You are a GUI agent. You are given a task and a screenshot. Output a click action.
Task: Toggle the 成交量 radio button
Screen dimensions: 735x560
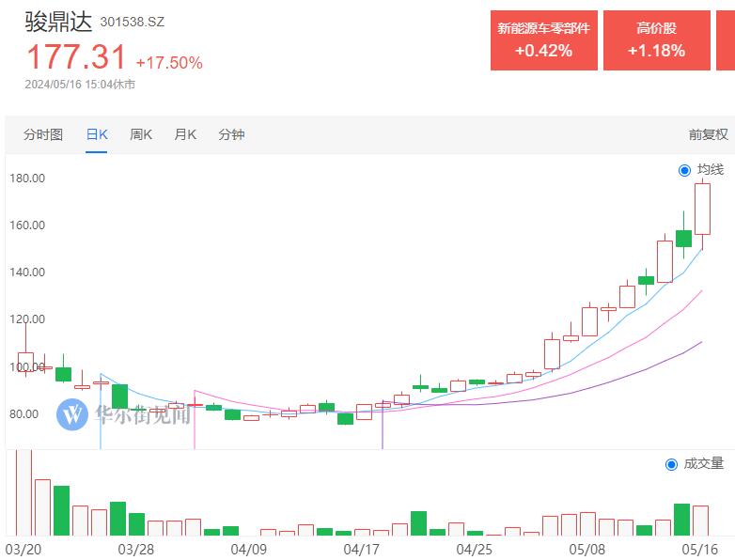pos(671,464)
